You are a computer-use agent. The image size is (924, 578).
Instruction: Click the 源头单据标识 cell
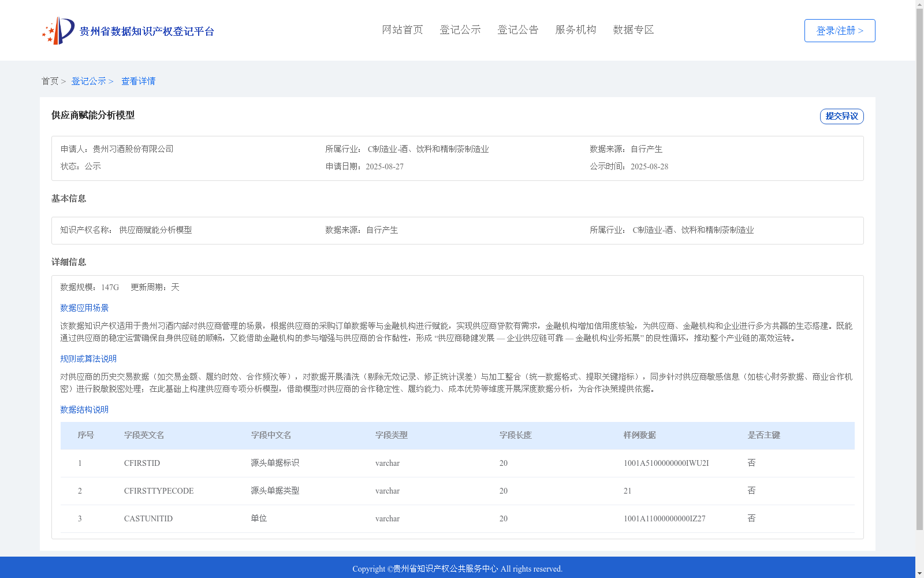(x=275, y=463)
